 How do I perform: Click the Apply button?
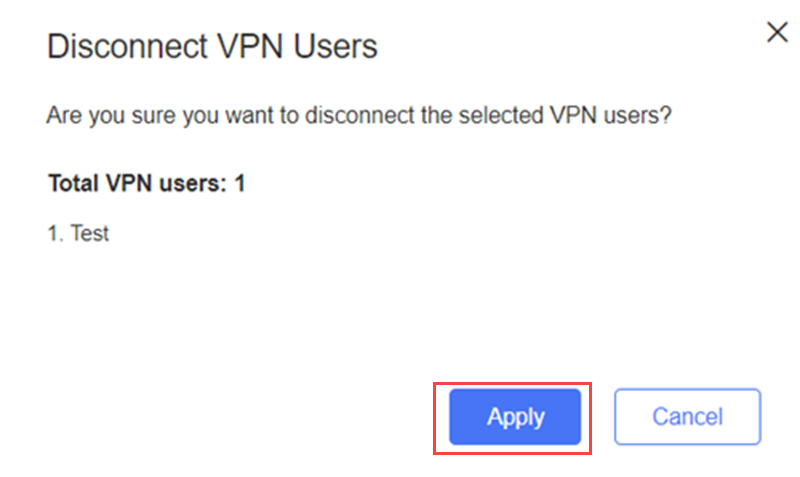click(515, 417)
